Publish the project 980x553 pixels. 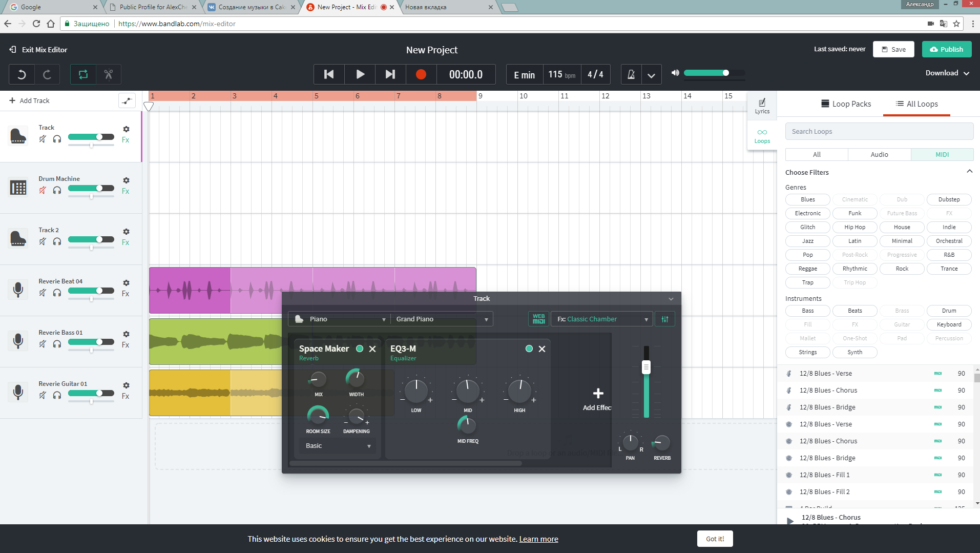(x=947, y=49)
